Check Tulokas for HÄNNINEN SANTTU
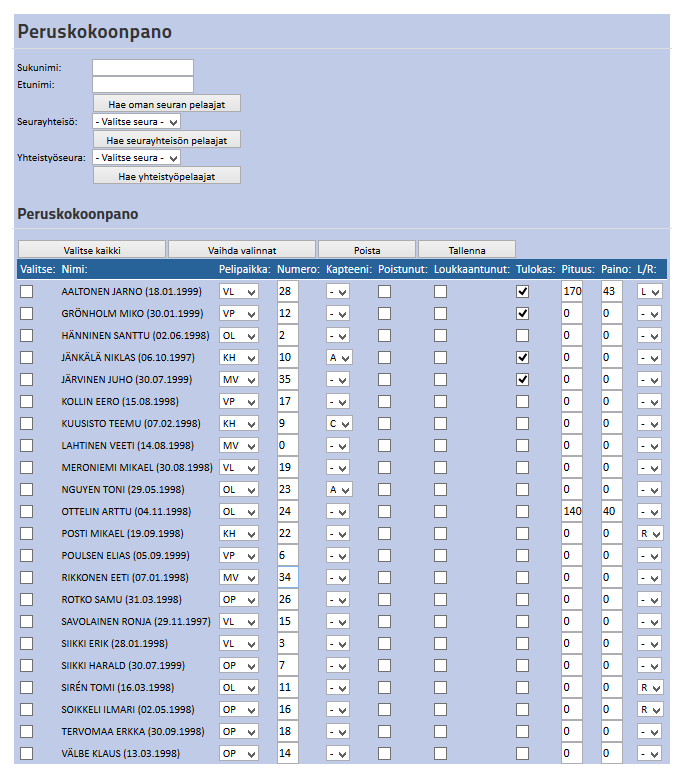 523,336
